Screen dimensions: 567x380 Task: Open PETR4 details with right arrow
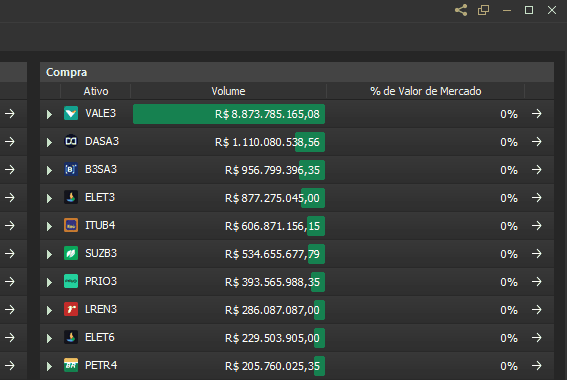coord(537,366)
